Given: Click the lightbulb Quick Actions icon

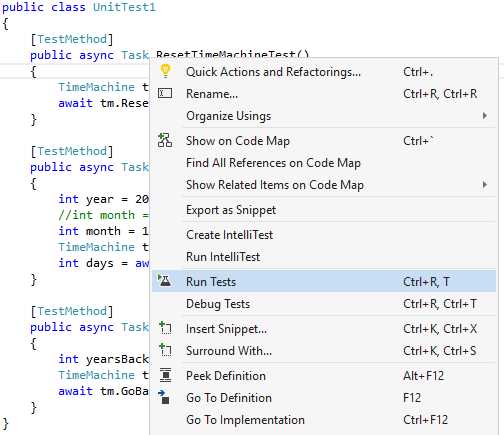Looking at the screenshot, I should pos(165,71).
